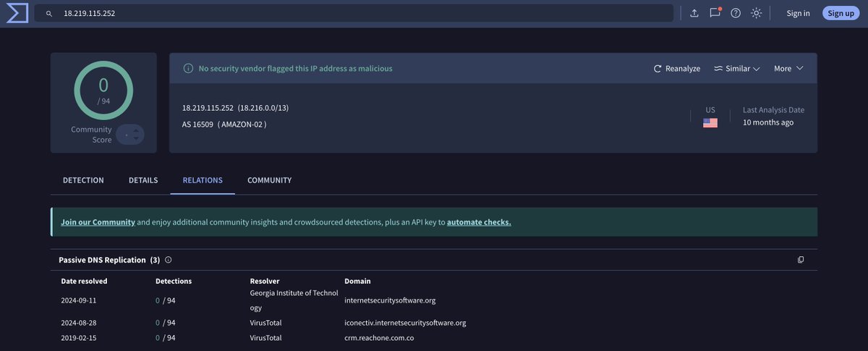Open domain crm.reachone.com.co
This screenshot has width=868, height=351.
coord(379,337)
